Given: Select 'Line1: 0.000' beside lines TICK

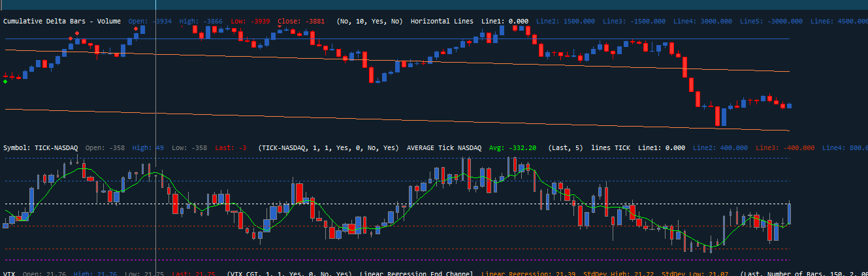Looking at the screenshot, I should [x=662, y=148].
